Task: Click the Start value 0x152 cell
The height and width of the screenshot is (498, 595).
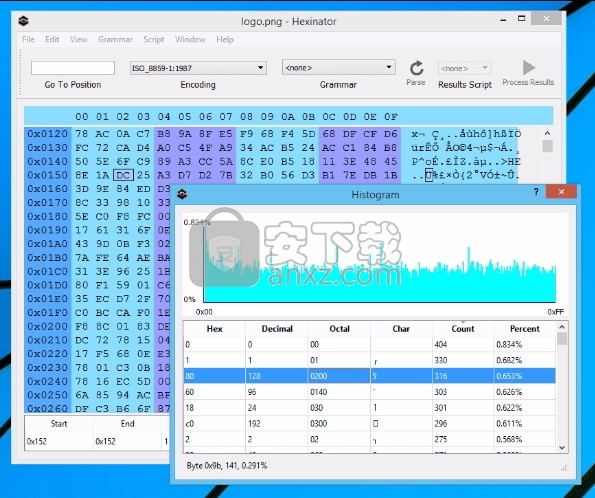Action: point(58,441)
